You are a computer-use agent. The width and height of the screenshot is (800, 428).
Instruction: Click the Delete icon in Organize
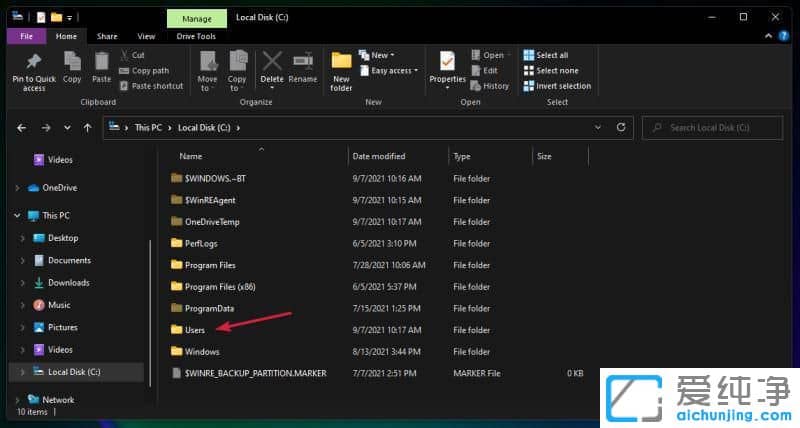coord(272,61)
